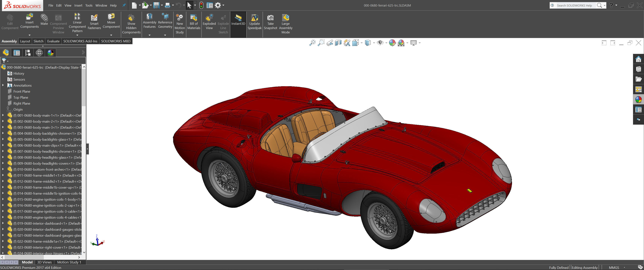
Task: Expand 019-0680-interior-dashboard component
Action: (3, 223)
